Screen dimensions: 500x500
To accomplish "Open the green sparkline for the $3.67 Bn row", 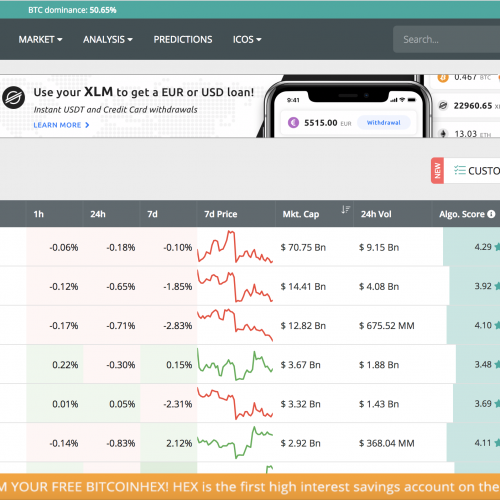I will coord(235,364).
